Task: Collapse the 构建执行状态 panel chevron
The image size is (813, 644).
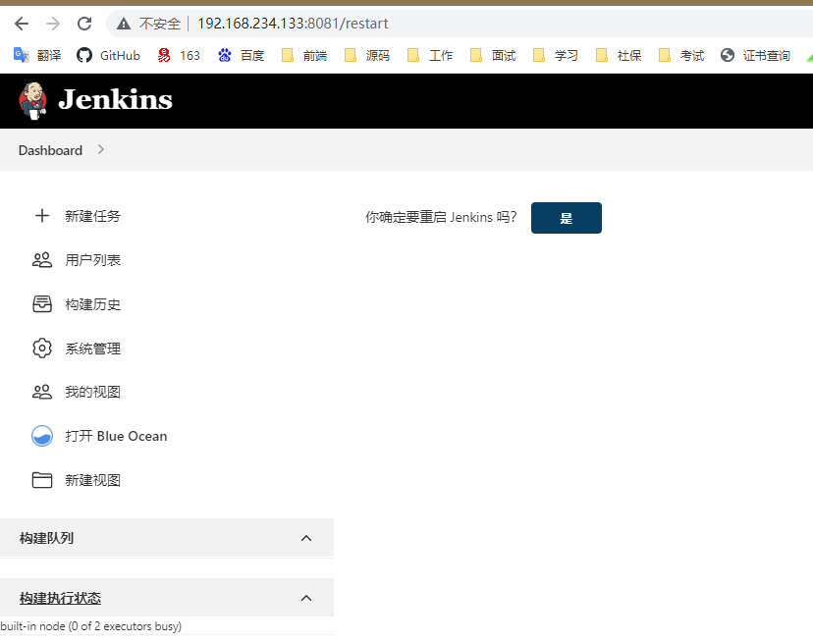Action: 306,598
